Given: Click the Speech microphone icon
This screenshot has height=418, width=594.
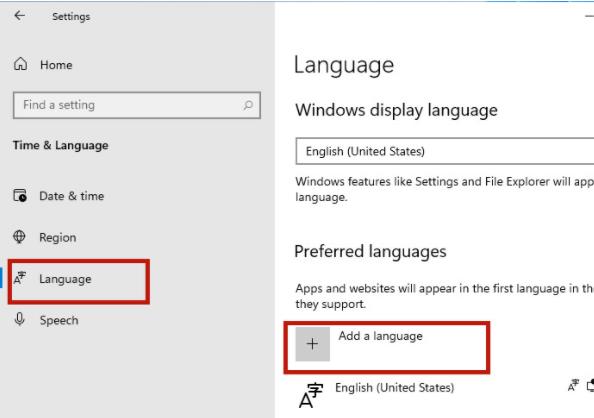Looking at the screenshot, I should pyautogui.click(x=20, y=319).
